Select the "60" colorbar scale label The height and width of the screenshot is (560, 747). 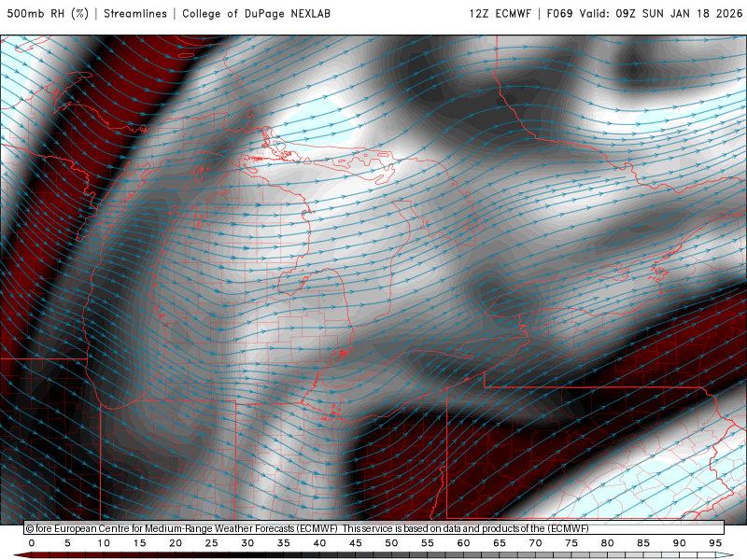(463, 543)
